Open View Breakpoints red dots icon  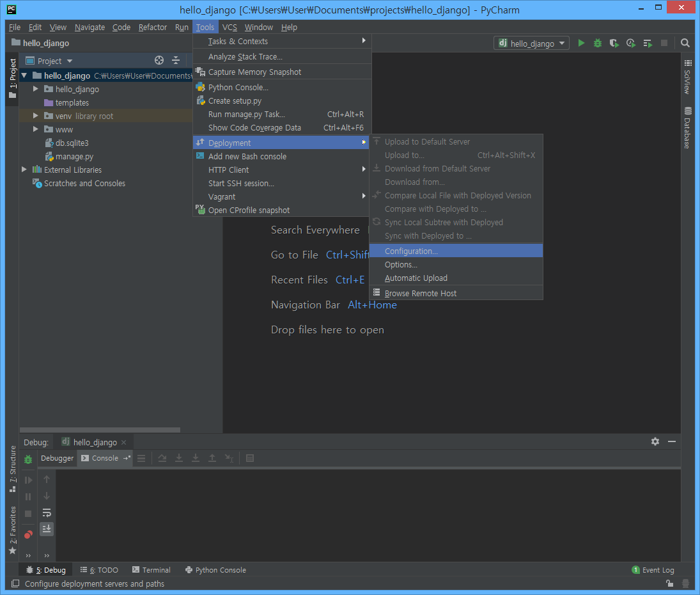coord(28,535)
